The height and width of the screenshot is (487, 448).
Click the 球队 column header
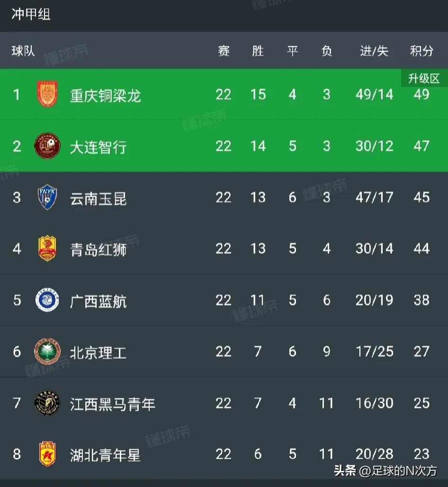click(x=23, y=51)
